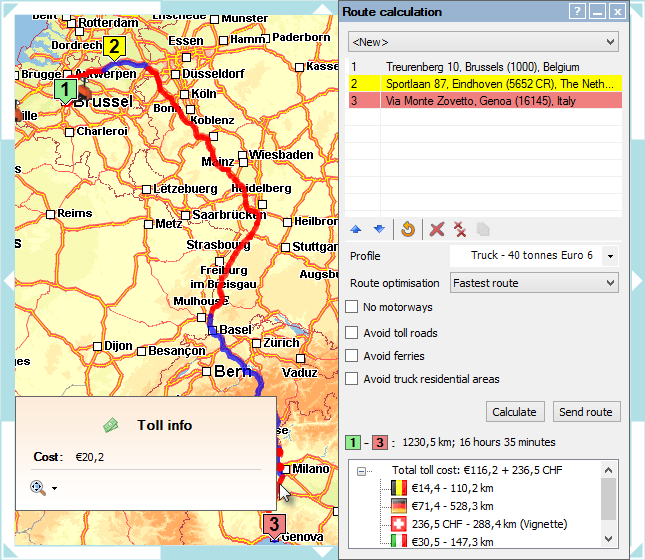Click waypoint marker 2 on the map
The image size is (645, 560).
click(114, 45)
